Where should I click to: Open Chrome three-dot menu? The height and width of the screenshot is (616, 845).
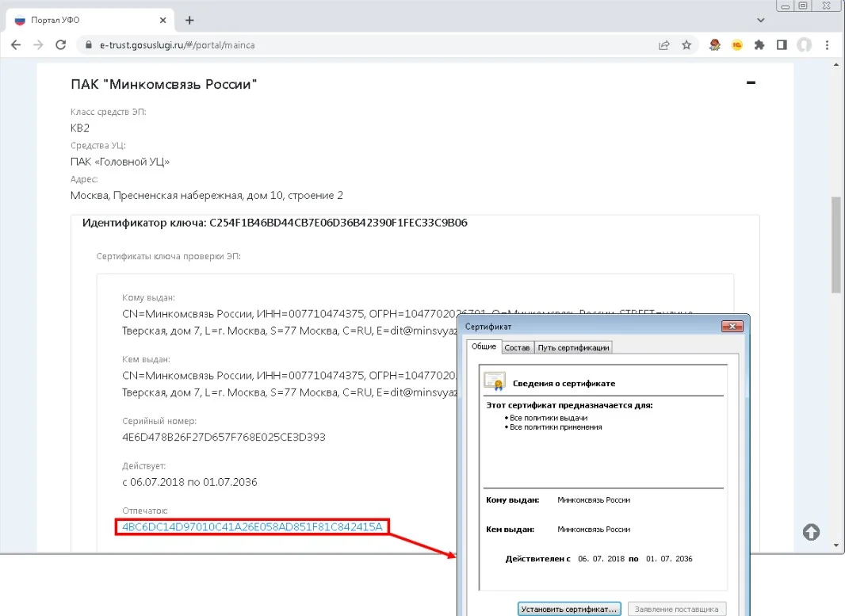[827, 44]
